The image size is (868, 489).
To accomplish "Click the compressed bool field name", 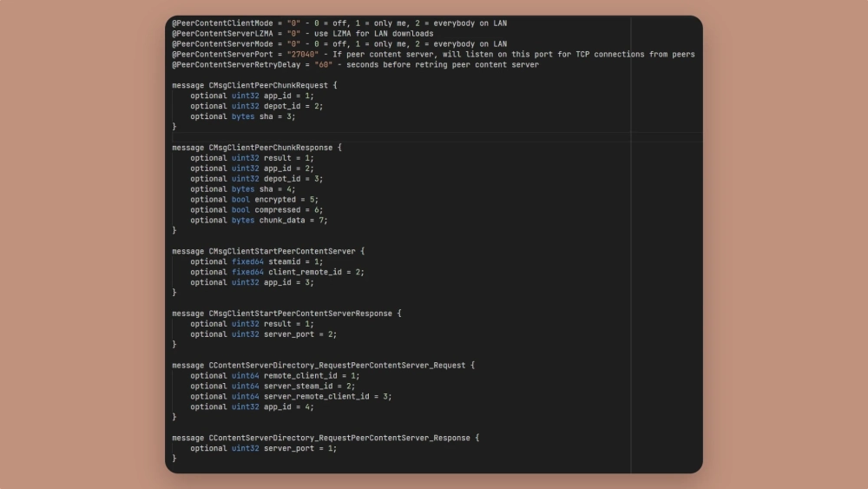I will pos(279,210).
